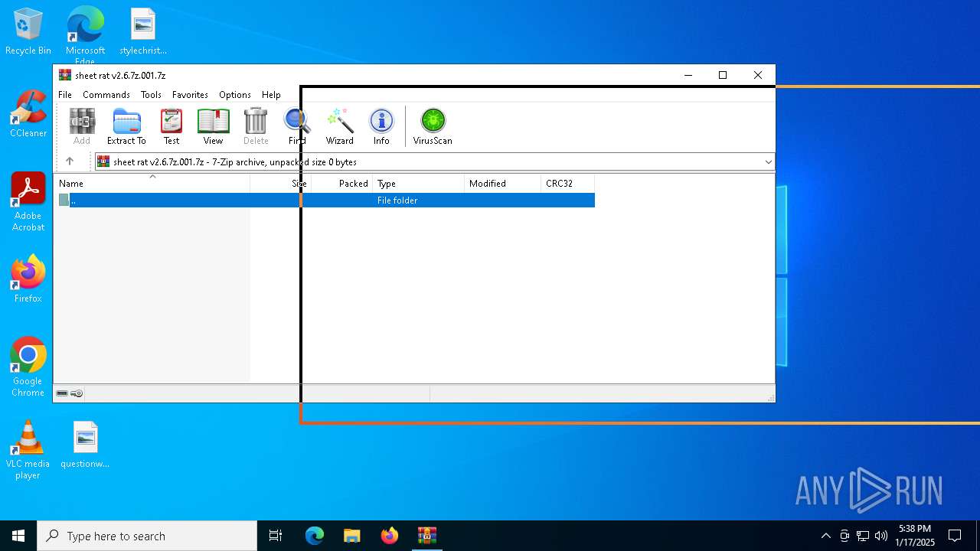Launch the Wizard tool
The width and height of the screenshot is (980, 551).
pos(339,126)
